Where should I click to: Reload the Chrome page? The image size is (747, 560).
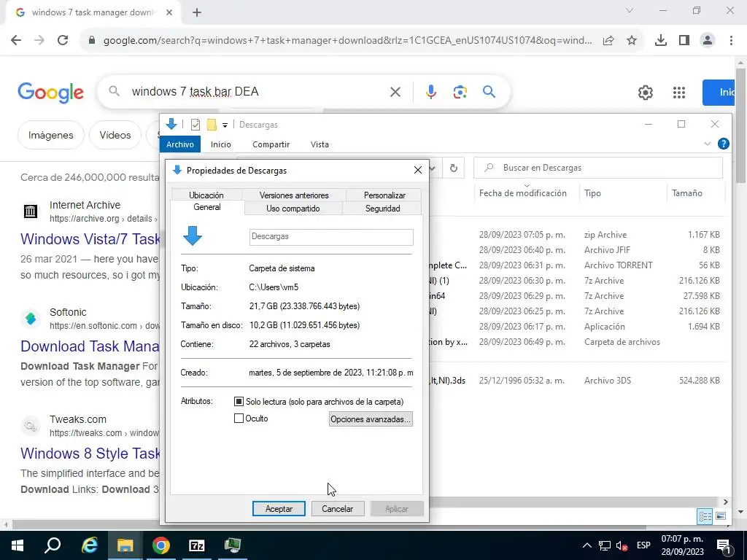[63, 41]
